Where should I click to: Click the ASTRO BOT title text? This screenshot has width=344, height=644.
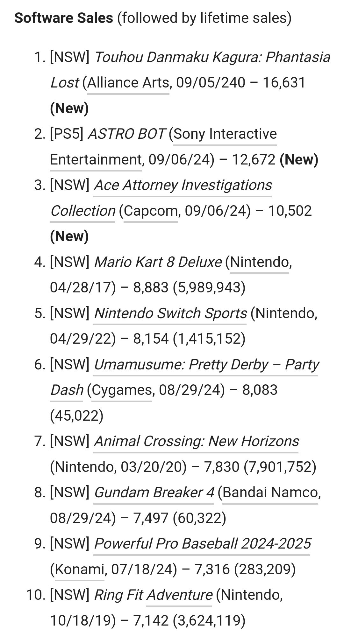pyautogui.click(x=126, y=134)
